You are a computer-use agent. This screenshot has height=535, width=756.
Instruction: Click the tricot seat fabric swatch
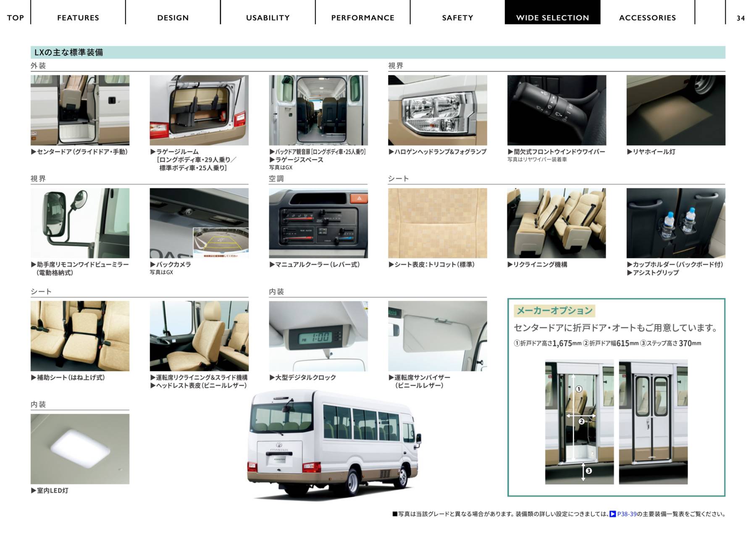click(x=437, y=223)
